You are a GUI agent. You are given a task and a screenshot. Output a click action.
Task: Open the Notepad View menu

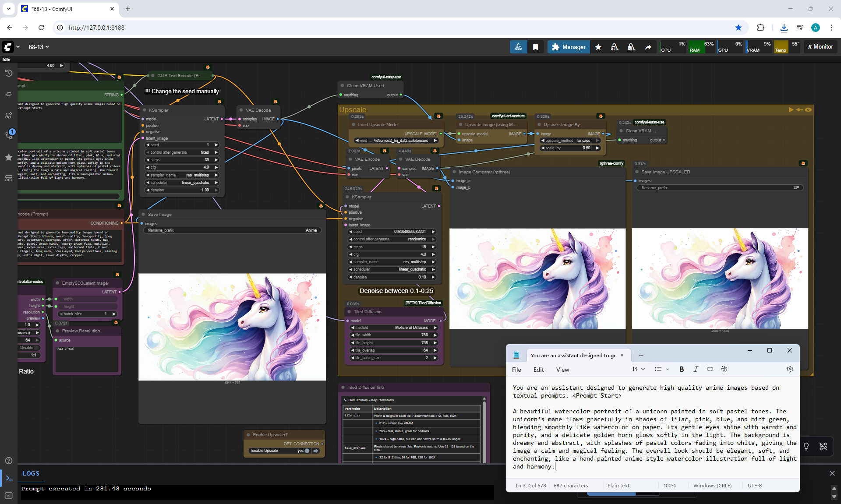tap(562, 370)
